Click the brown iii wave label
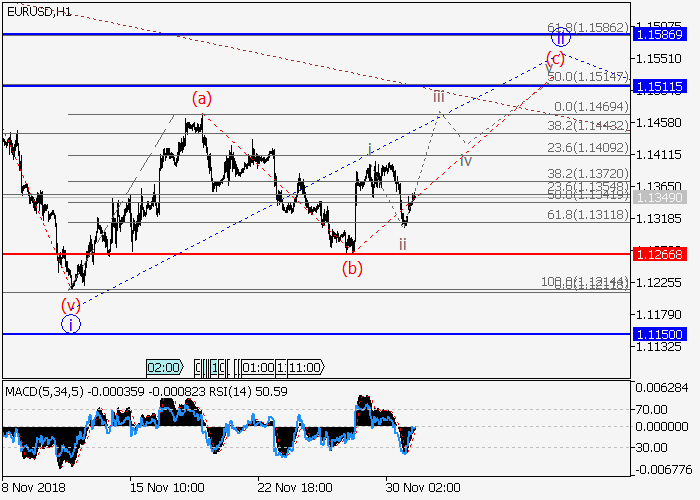The image size is (700, 500). (439, 96)
